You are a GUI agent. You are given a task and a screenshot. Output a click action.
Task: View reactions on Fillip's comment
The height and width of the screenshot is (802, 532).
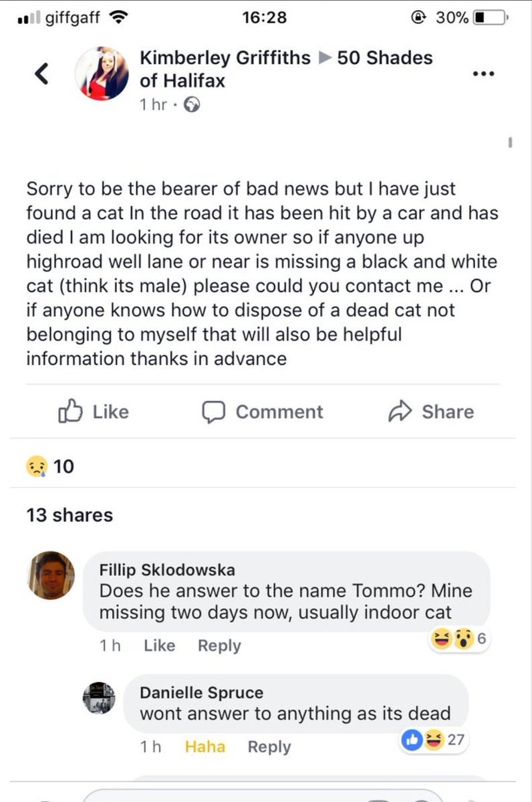461,639
